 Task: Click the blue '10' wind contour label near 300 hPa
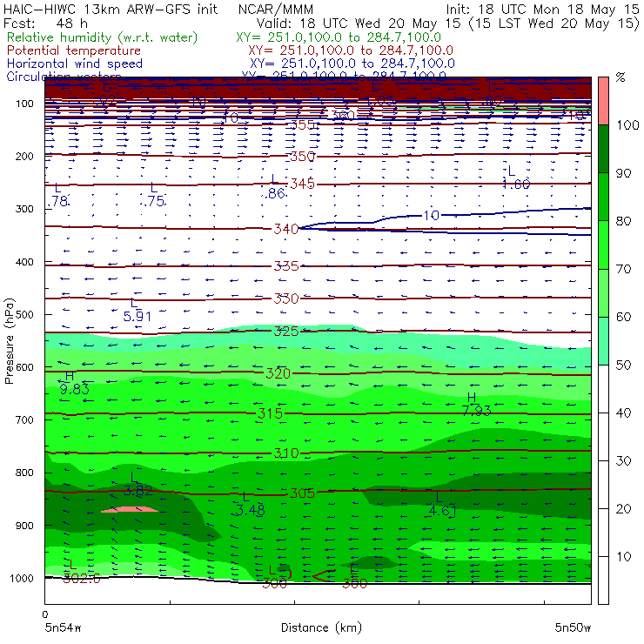click(432, 215)
